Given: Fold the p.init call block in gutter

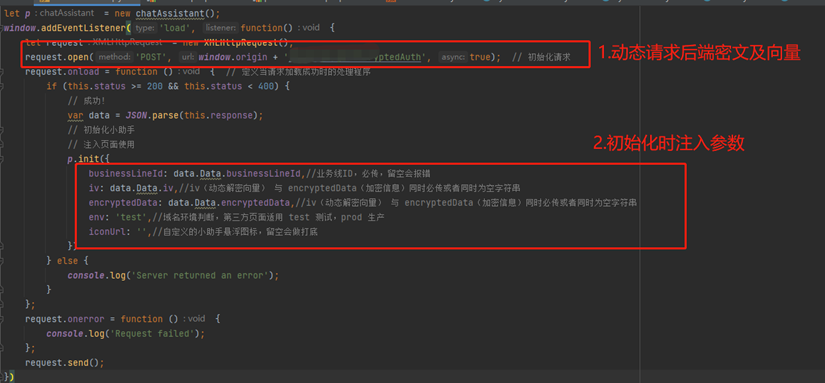Looking at the screenshot, I should pos(2,158).
